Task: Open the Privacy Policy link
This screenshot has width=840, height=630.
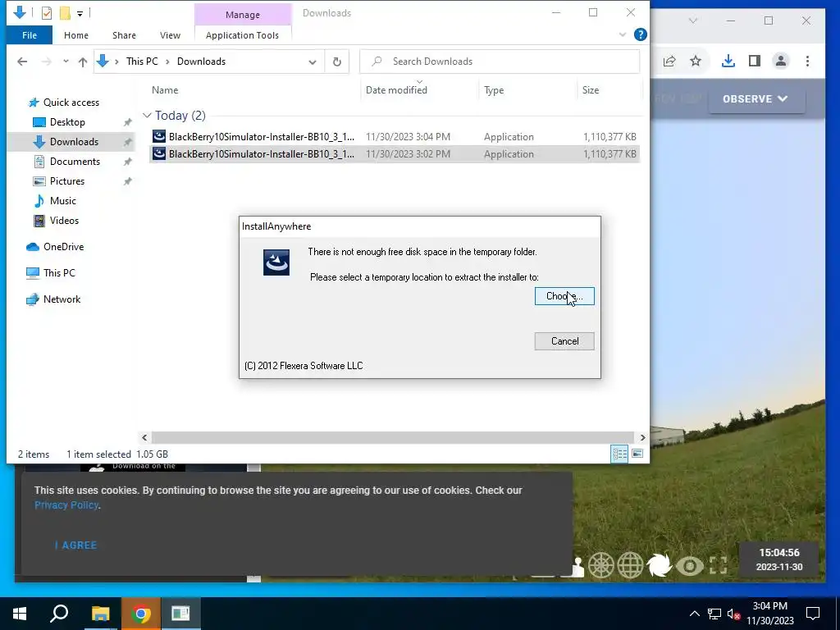Action: [x=66, y=505]
